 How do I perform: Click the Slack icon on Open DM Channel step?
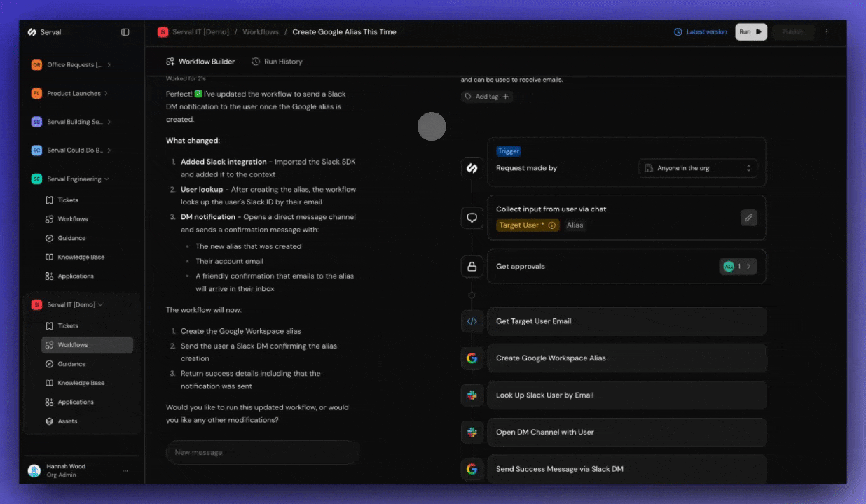[x=472, y=432]
